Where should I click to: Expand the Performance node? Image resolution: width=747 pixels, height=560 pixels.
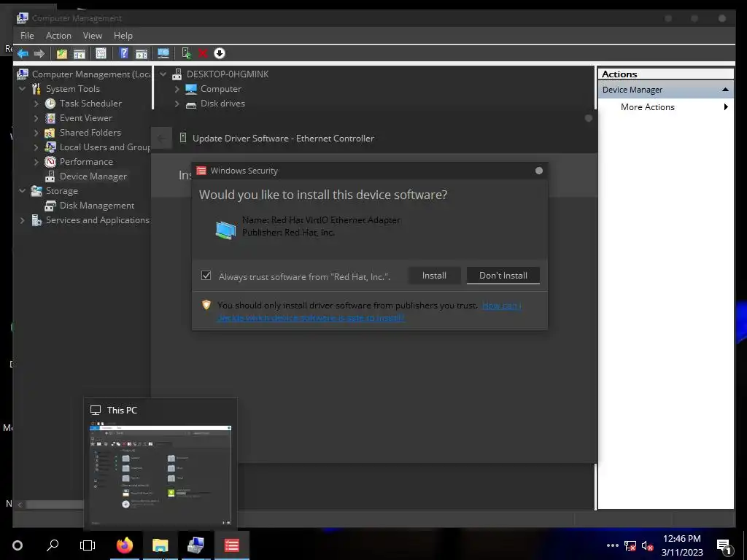pyautogui.click(x=36, y=162)
